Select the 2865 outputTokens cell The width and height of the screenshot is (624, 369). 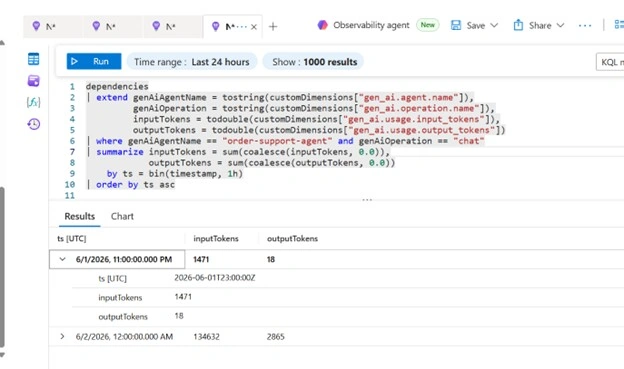coord(275,336)
